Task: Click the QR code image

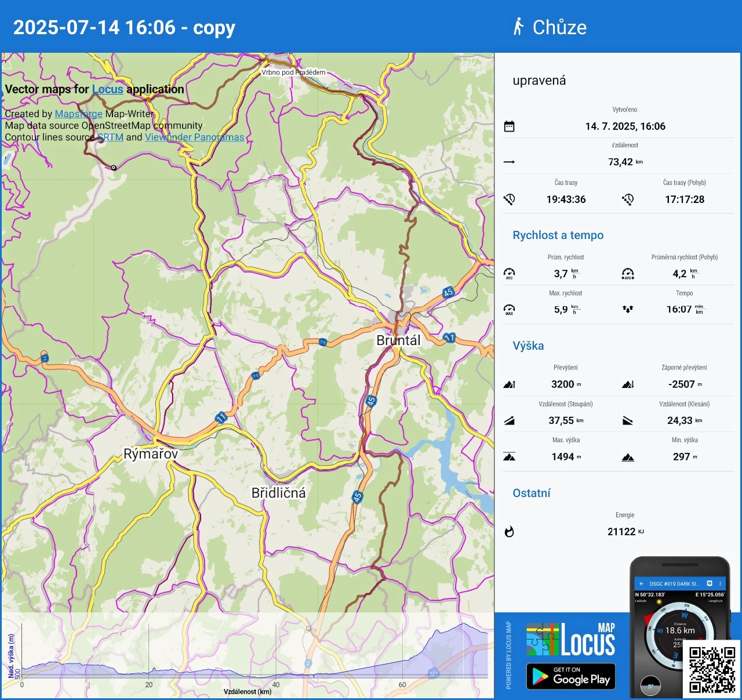Action: pos(712,669)
